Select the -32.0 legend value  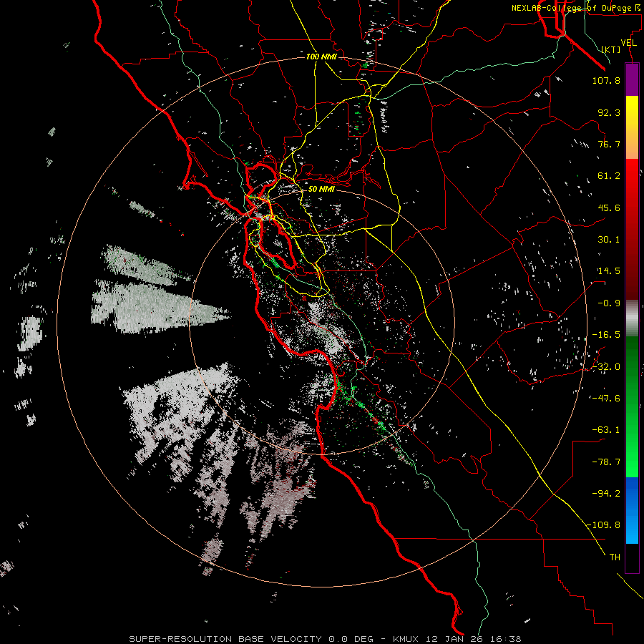[606, 367]
